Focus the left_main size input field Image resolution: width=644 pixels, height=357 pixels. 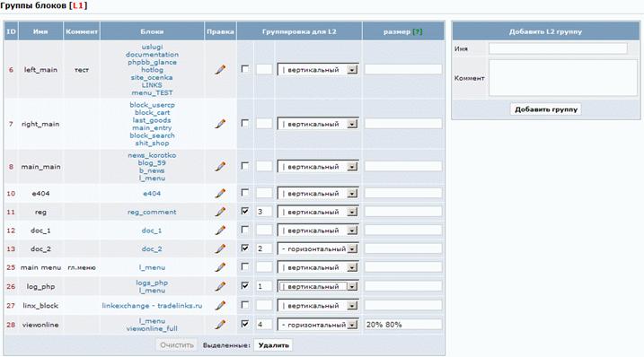[x=403, y=69]
